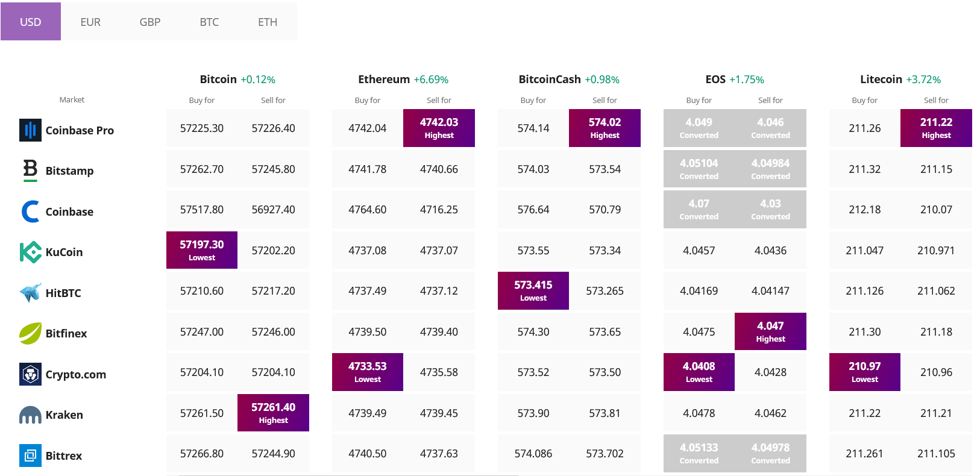
Task: Click KuCoin lowest Bitcoin buy price 57197.30
Action: [202, 250]
